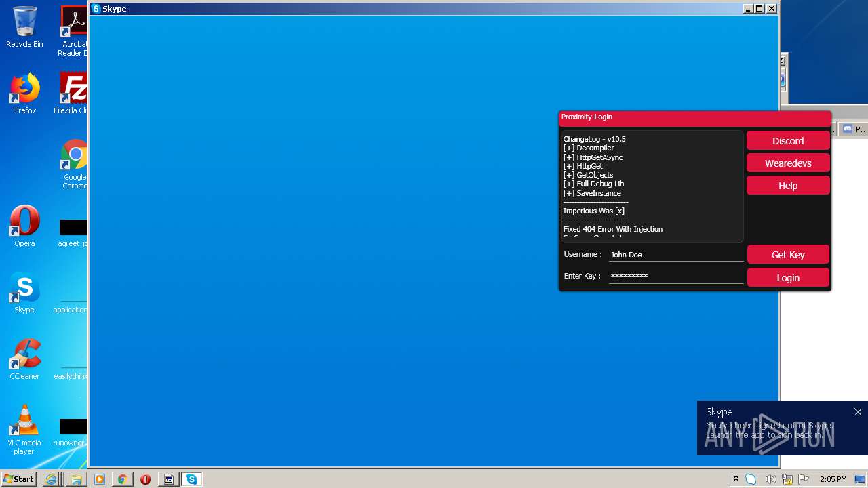Image resolution: width=868 pixels, height=488 pixels.
Task: Open the Skype desktop shortcut
Action: click(x=24, y=293)
